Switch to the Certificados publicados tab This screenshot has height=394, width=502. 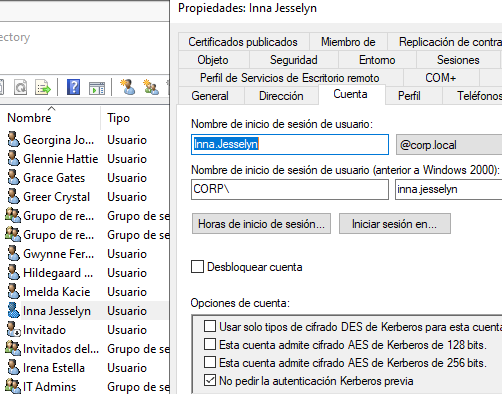pyautogui.click(x=243, y=42)
